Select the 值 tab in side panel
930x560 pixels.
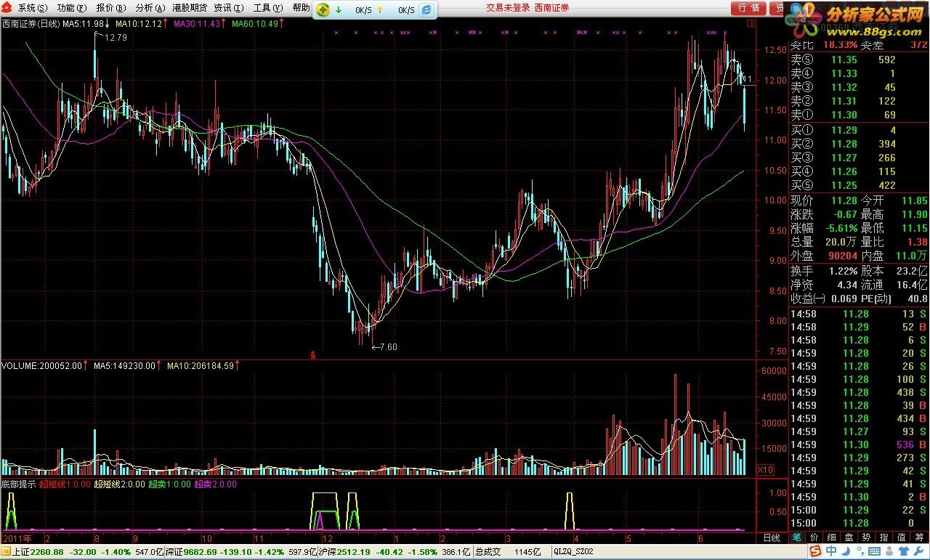(x=901, y=537)
